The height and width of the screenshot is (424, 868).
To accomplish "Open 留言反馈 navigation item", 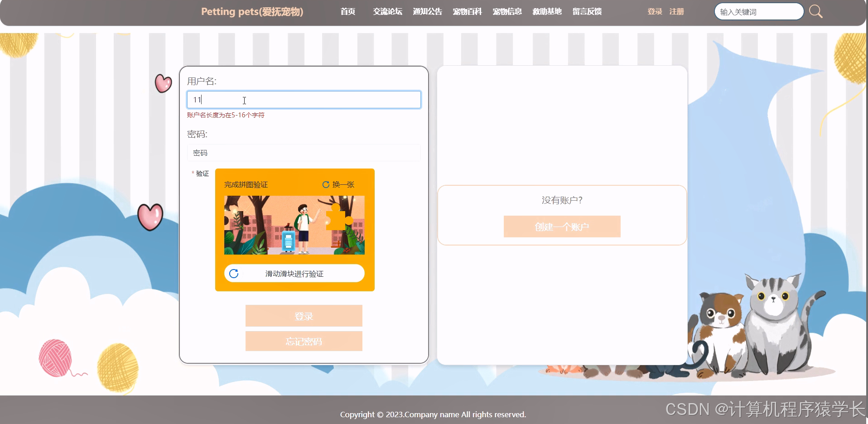I will coord(587,11).
